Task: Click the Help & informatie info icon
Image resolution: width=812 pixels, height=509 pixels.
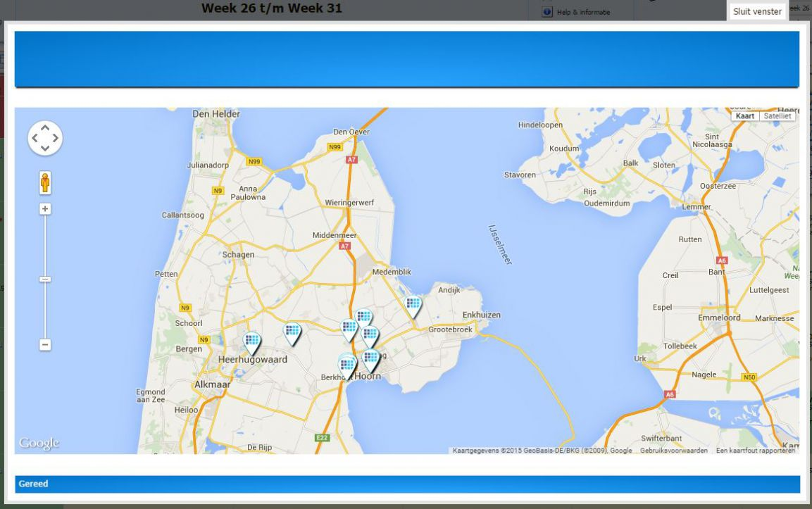Action: pyautogui.click(x=547, y=12)
